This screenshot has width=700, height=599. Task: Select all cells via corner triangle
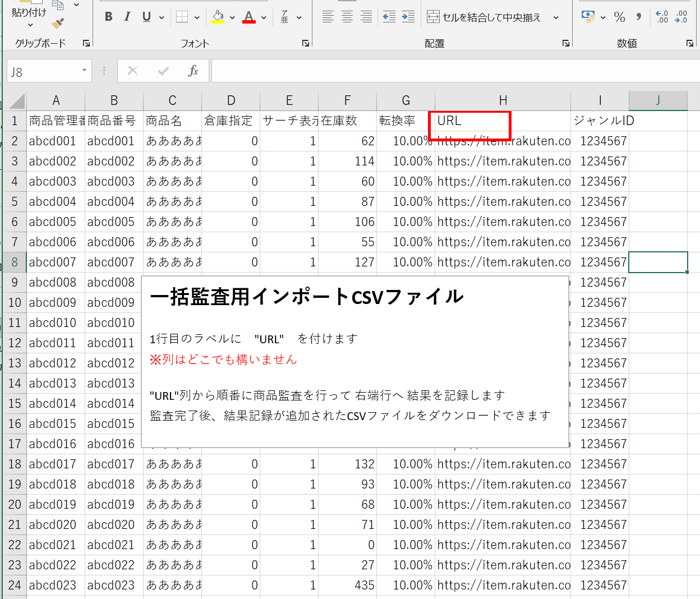click(x=16, y=101)
